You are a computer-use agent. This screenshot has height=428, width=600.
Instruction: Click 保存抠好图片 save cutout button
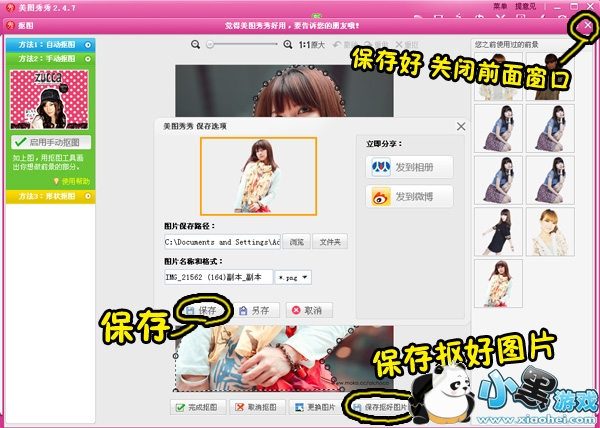[x=380, y=407]
